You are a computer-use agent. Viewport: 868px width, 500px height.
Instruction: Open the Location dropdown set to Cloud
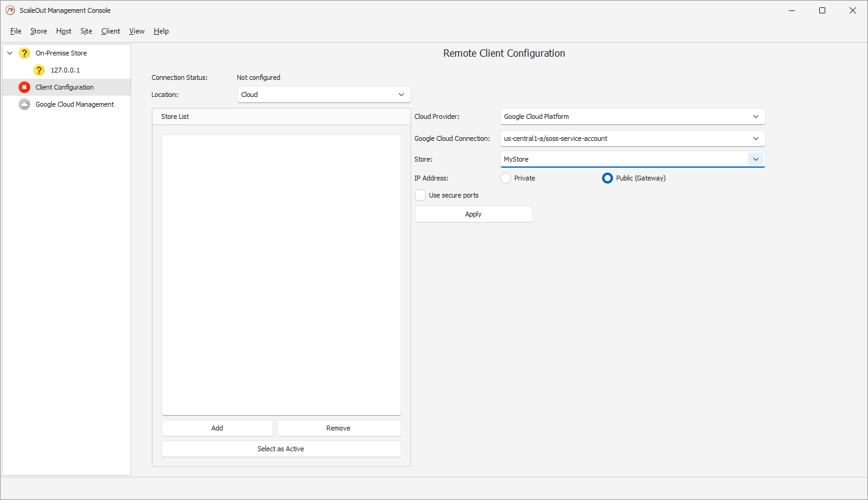(x=324, y=95)
